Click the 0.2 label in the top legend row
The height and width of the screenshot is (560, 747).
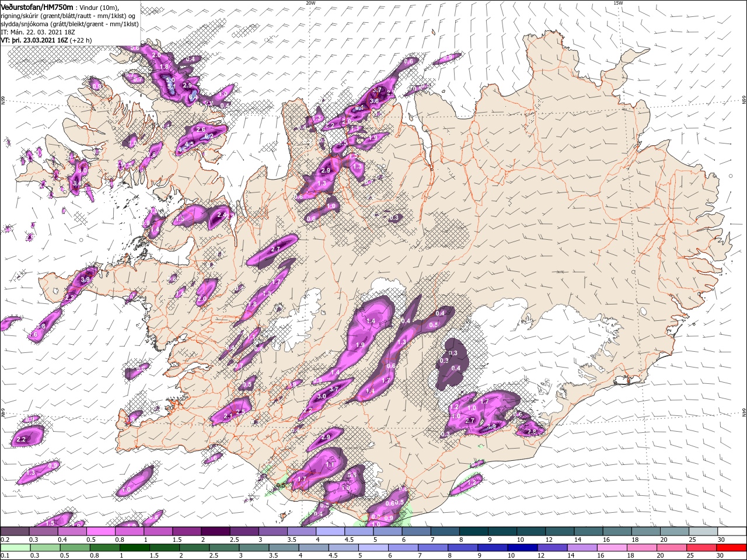(5, 540)
